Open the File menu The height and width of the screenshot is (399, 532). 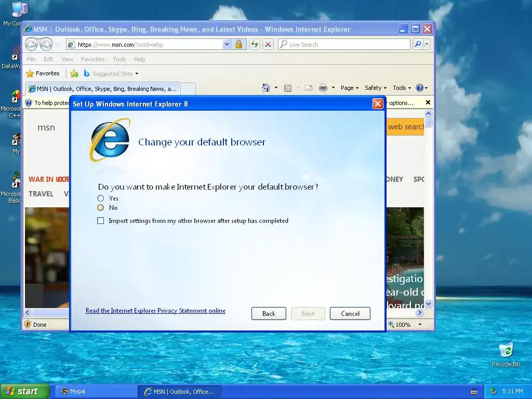[31, 59]
